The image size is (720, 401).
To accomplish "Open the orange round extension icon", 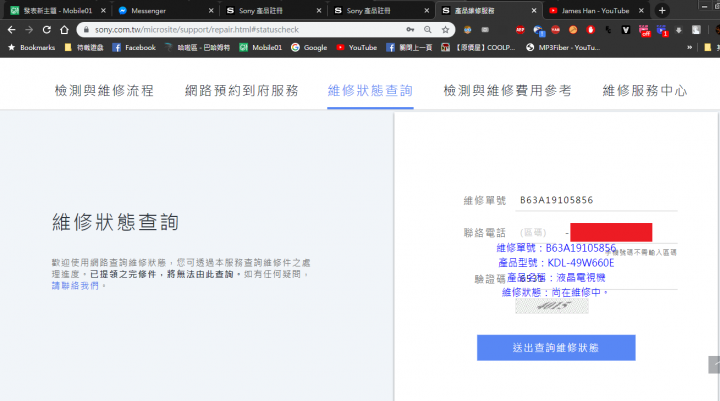I will click(x=573, y=30).
